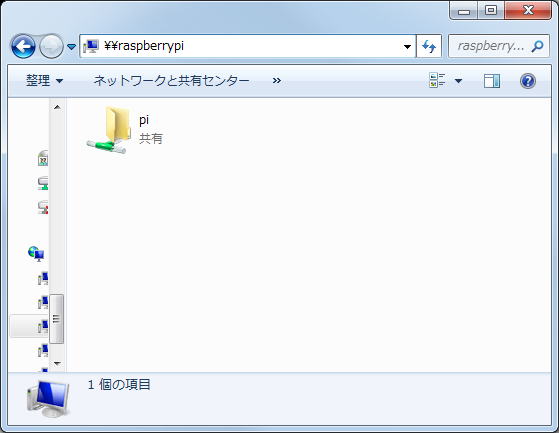
Task: Expand the address bar history dropdown
Action: click(x=407, y=46)
